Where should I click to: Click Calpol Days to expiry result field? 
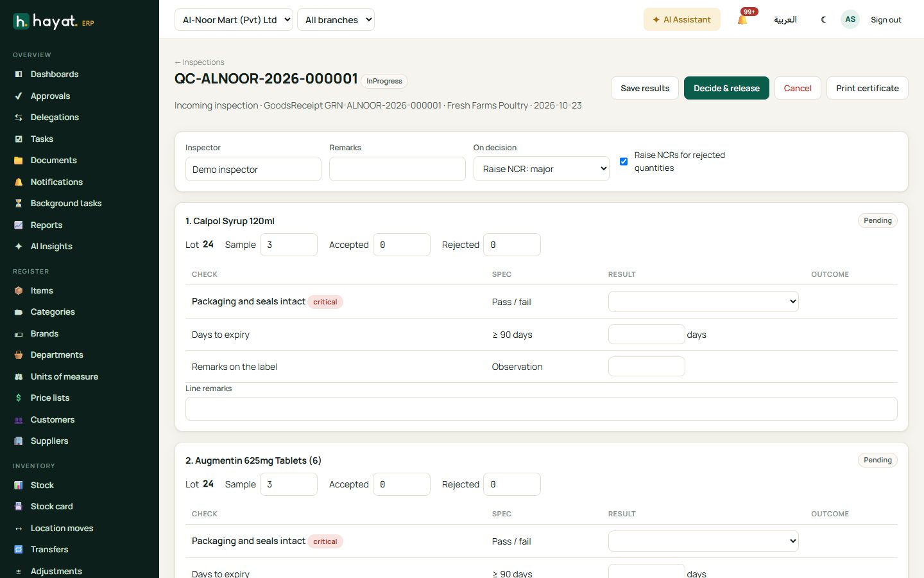(646, 335)
